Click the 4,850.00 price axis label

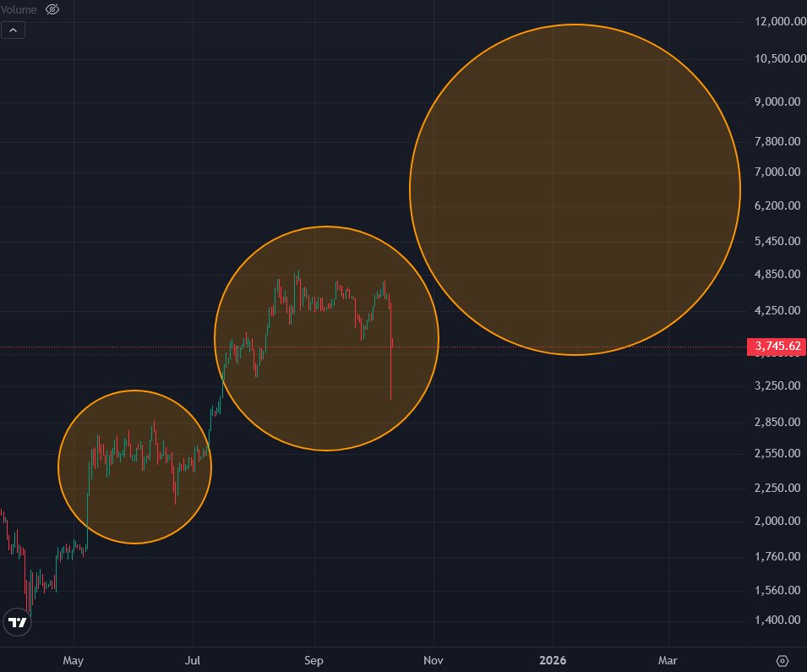[x=777, y=274]
